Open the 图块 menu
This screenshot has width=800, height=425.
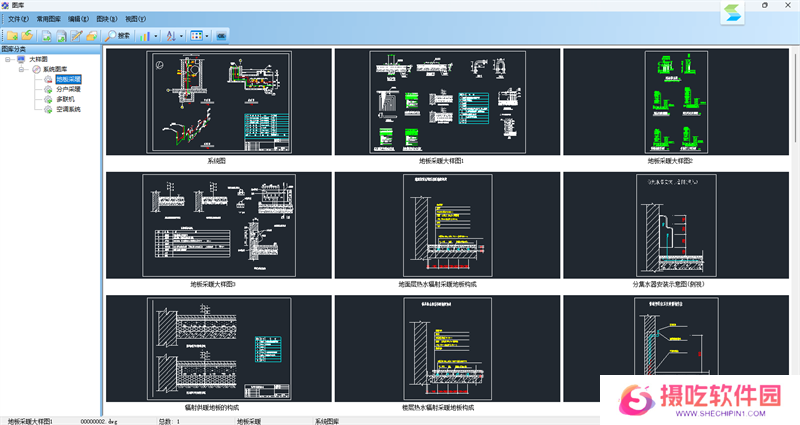[107, 19]
